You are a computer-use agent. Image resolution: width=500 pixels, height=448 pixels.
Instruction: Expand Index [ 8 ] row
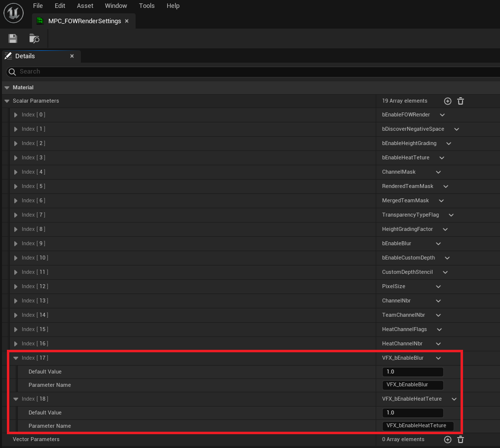point(16,229)
